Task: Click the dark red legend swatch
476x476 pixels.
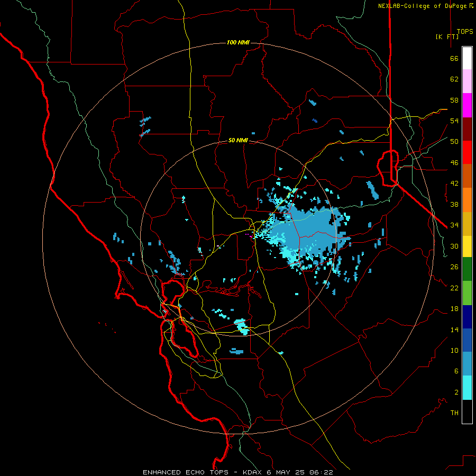Action: click(x=467, y=129)
